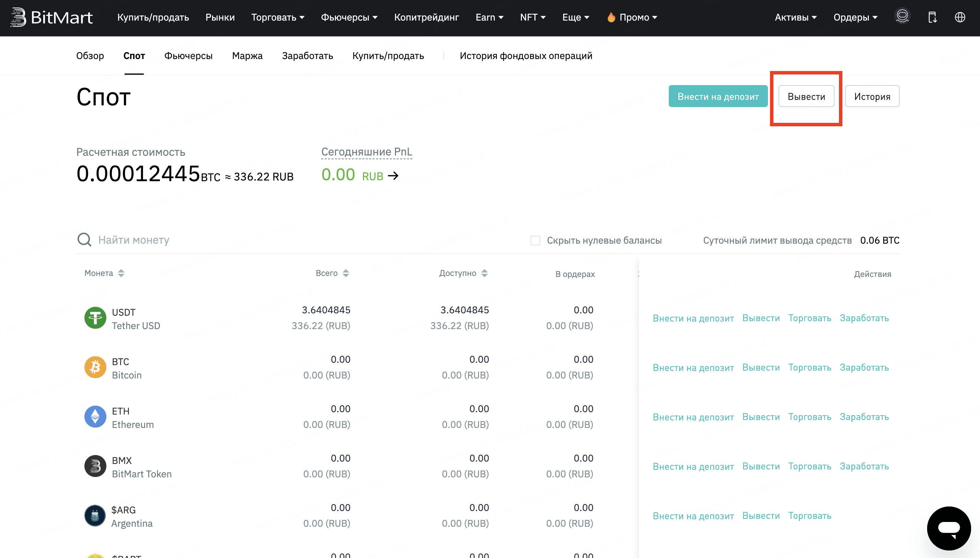Switch to the Заработать tab
The width and height of the screenshot is (980, 558).
[308, 56]
